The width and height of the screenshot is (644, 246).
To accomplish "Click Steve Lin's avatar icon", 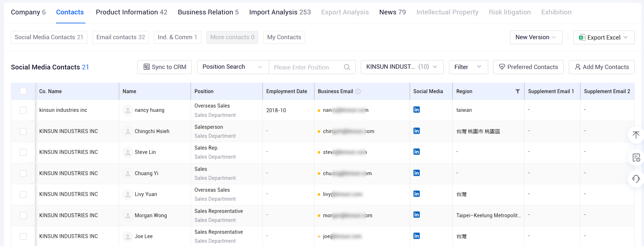I will 127,152.
